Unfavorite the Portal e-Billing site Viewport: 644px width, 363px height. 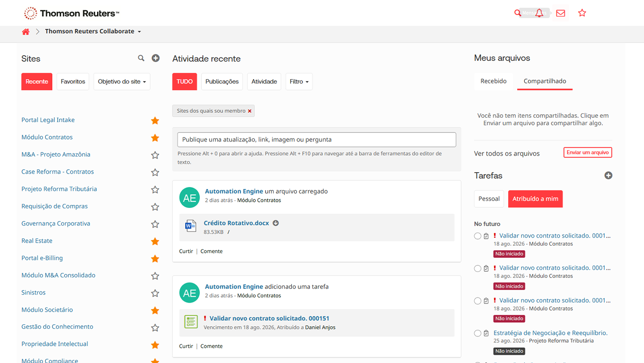(x=155, y=259)
